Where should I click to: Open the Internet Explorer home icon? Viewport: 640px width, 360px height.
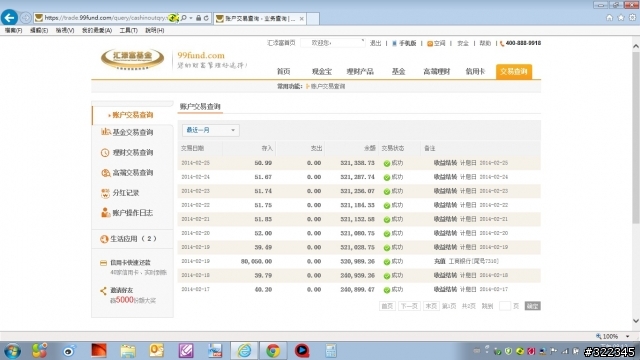click(609, 18)
